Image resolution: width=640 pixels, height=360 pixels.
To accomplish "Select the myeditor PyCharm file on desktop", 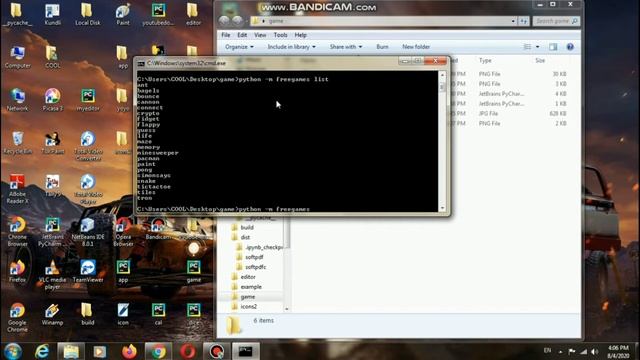I will 88,100.
